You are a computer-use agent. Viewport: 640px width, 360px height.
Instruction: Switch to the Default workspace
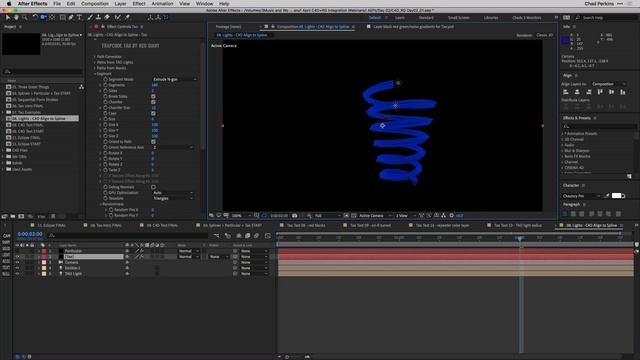374,18
